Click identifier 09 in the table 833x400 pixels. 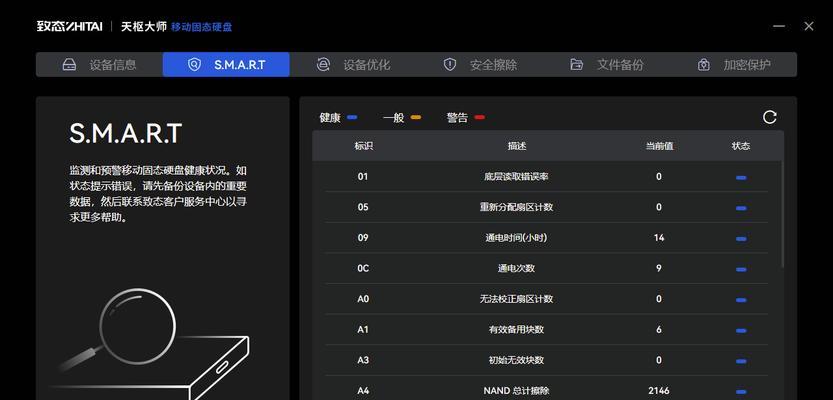363,238
